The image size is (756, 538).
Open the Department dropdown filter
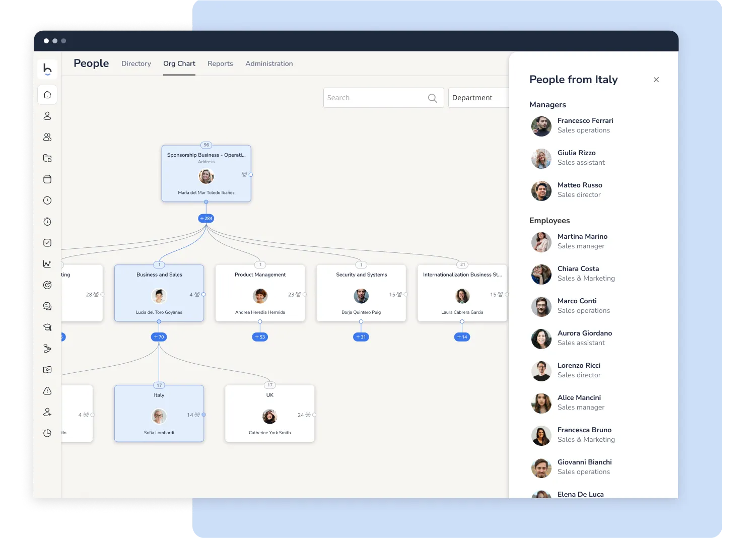click(478, 98)
